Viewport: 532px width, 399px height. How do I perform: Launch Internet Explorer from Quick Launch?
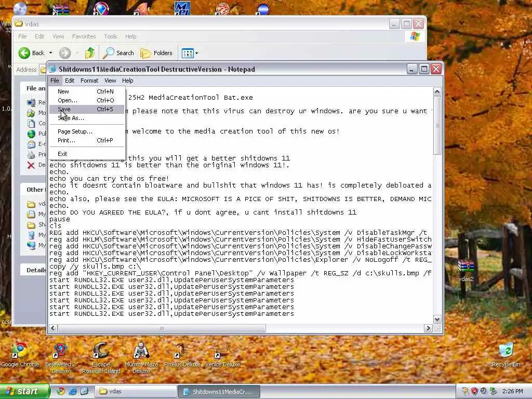coord(73,392)
